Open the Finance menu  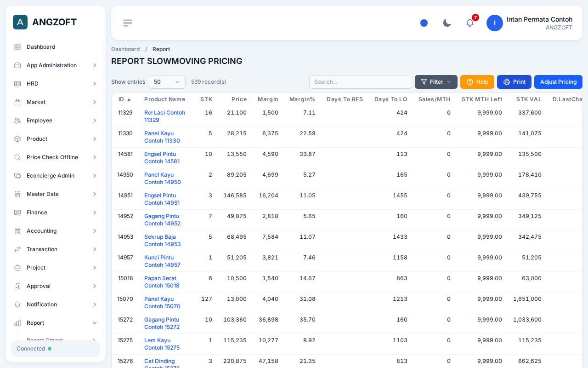56,213
